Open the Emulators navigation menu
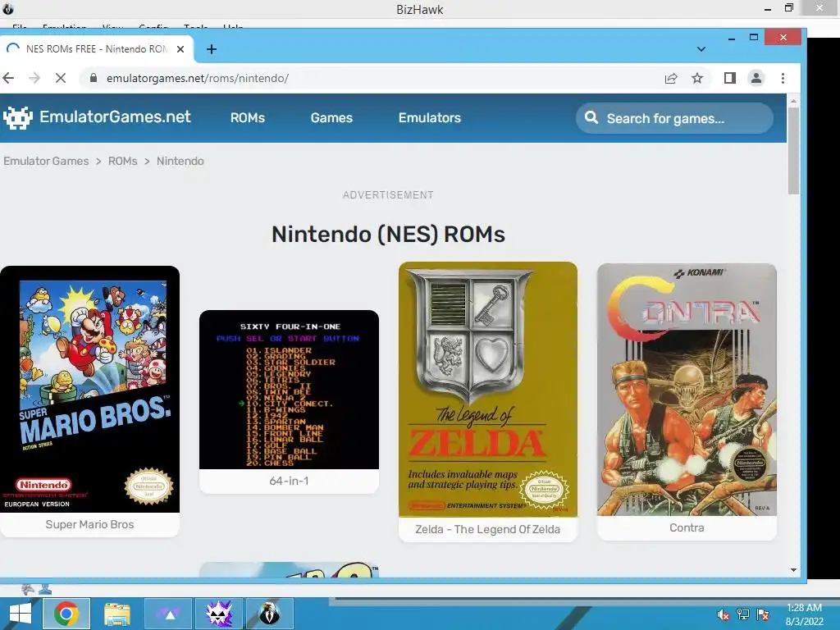This screenshot has height=630, width=840. point(430,118)
